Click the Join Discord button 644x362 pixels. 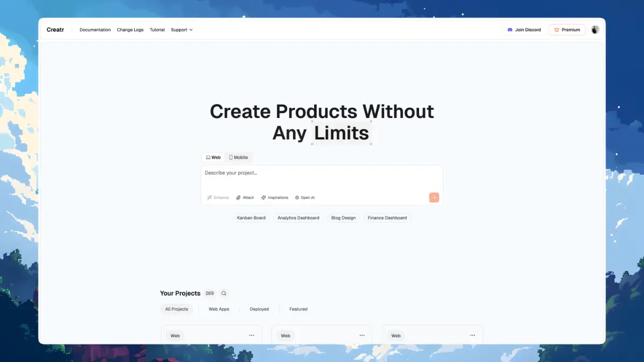(524, 30)
